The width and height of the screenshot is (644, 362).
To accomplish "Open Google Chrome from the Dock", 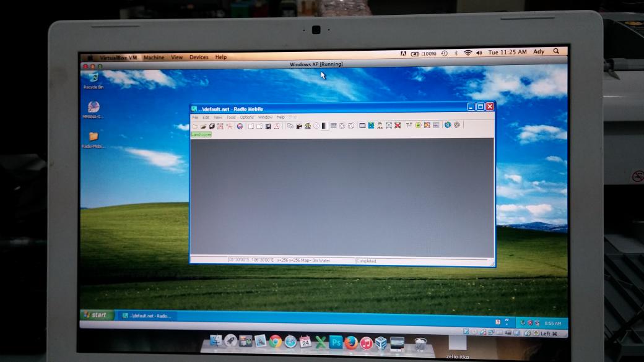I will (275, 342).
